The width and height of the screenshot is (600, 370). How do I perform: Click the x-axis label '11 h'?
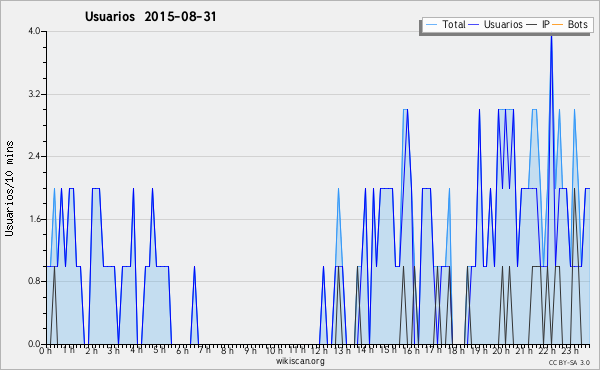pos(297,350)
